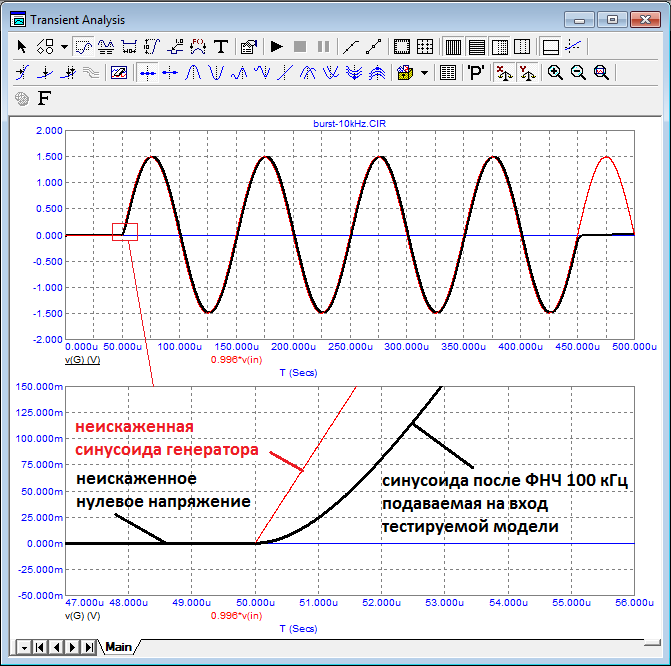Viewport: 671px width, 666px height.
Task: Go to the first page
Action: (x=40, y=648)
